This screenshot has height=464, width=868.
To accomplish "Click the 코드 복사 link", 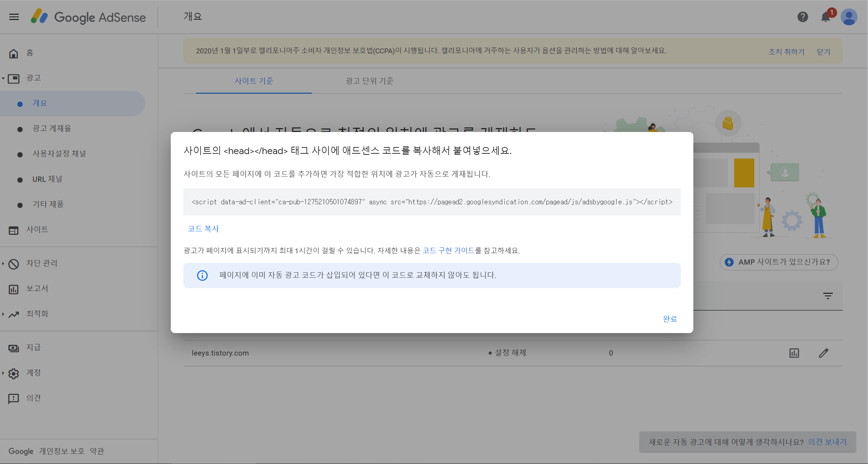I will tap(203, 229).
